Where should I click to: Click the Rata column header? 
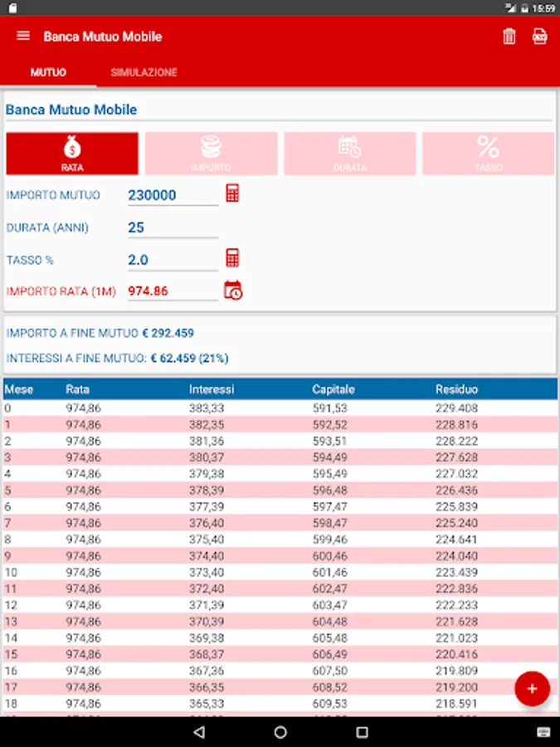tap(78, 390)
